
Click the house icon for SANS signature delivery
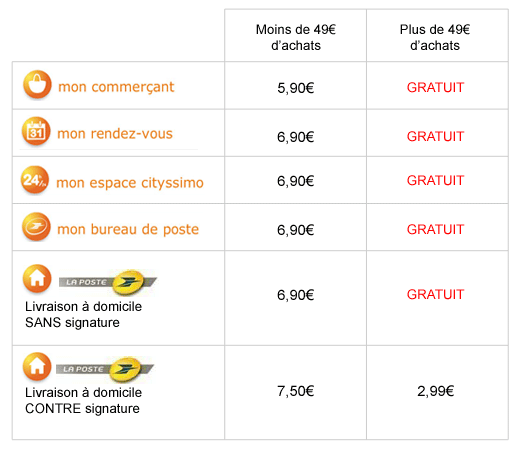tap(37, 279)
